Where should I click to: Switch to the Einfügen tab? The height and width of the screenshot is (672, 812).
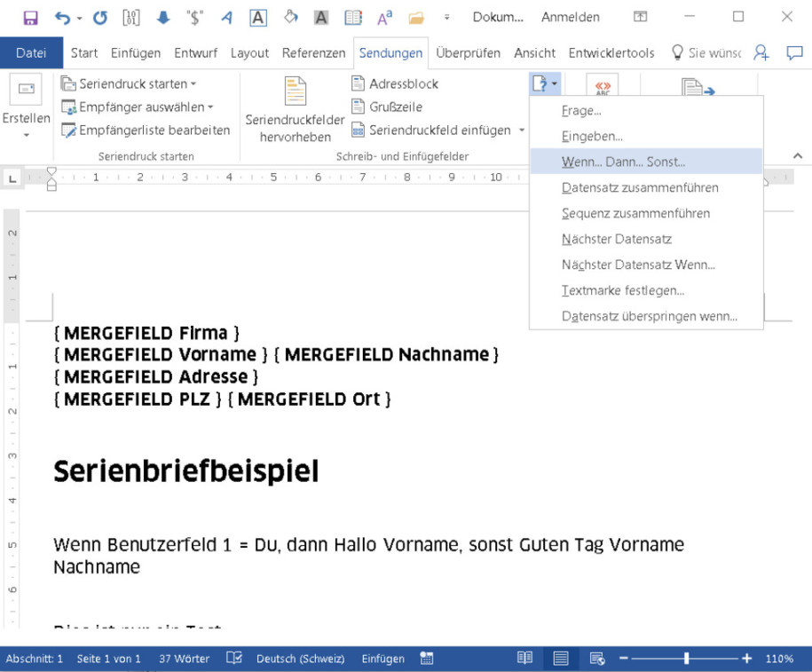click(136, 53)
